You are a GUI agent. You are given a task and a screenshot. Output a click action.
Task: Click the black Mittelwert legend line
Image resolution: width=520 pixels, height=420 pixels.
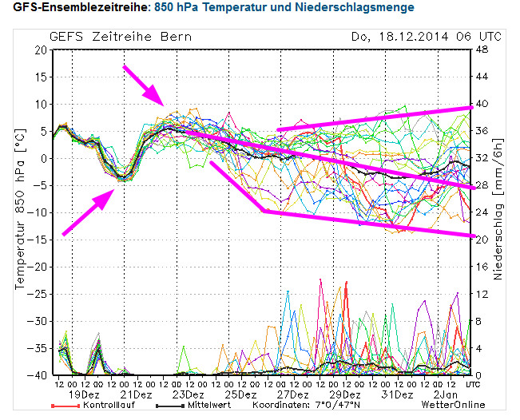(x=167, y=406)
